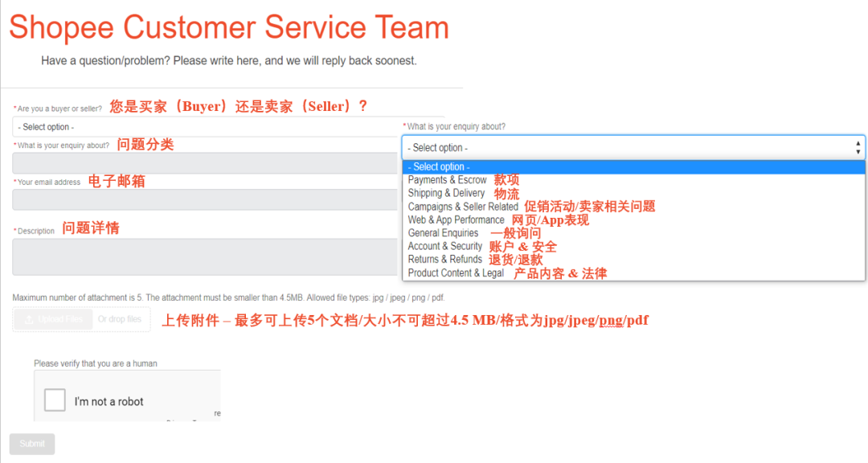Tick the 'I'm not a robot' checkbox
The height and width of the screenshot is (463, 868).
point(55,399)
